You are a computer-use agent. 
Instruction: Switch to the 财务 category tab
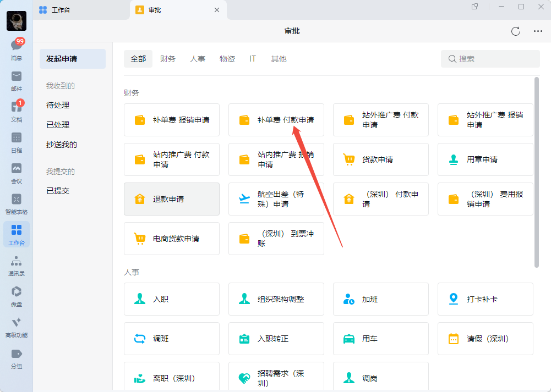(x=168, y=59)
